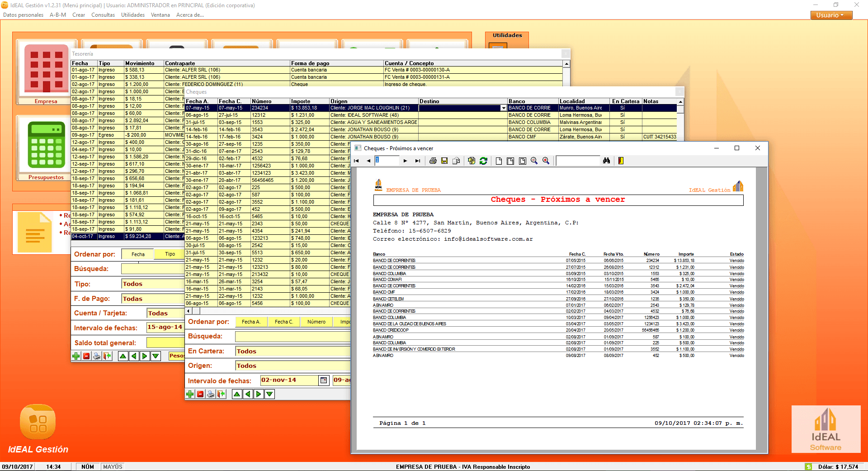Viewport: 868px width, 471px height.
Task: Click the Búsqueda field in Cheques window
Action: pyautogui.click(x=292, y=336)
